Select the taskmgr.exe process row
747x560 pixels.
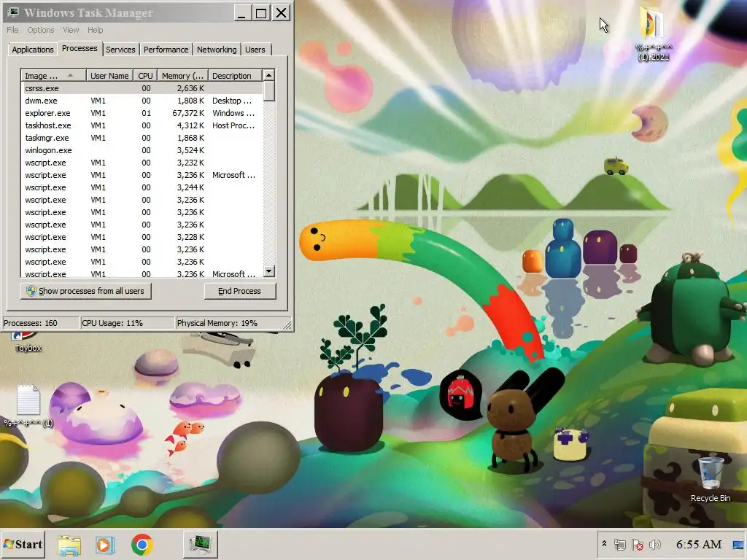pyautogui.click(x=142, y=138)
